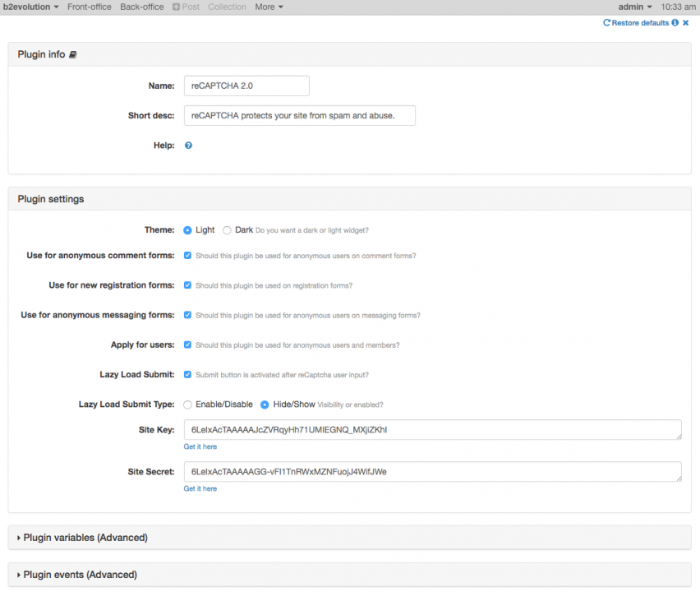Click the Site Key text area
The height and width of the screenshot is (592, 700).
point(433,430)
